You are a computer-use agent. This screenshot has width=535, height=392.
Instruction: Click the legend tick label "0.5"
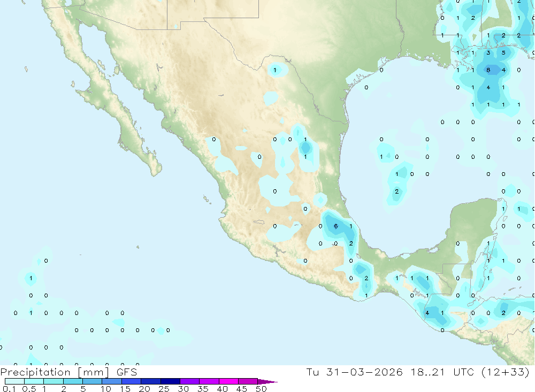point(29,389)
